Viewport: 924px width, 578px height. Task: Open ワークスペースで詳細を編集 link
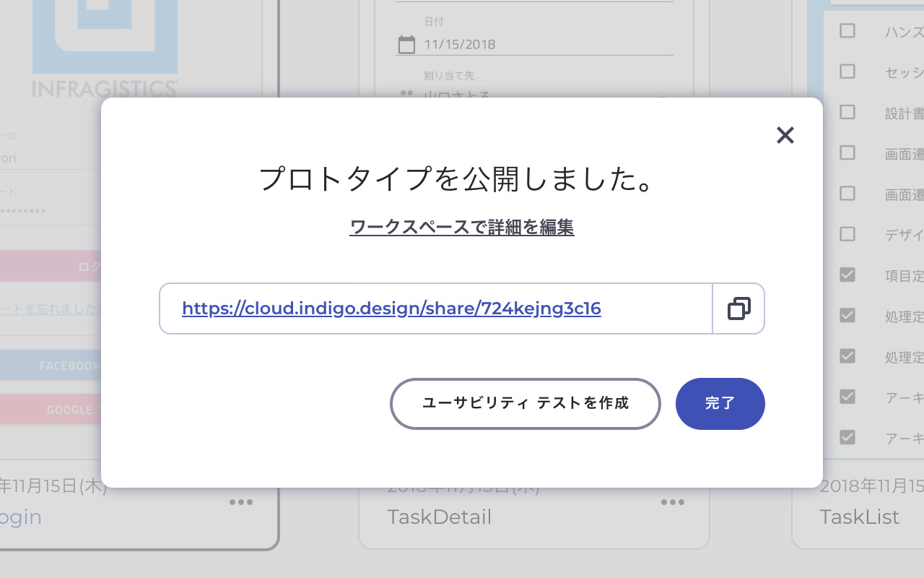click(x=461, y=228)
